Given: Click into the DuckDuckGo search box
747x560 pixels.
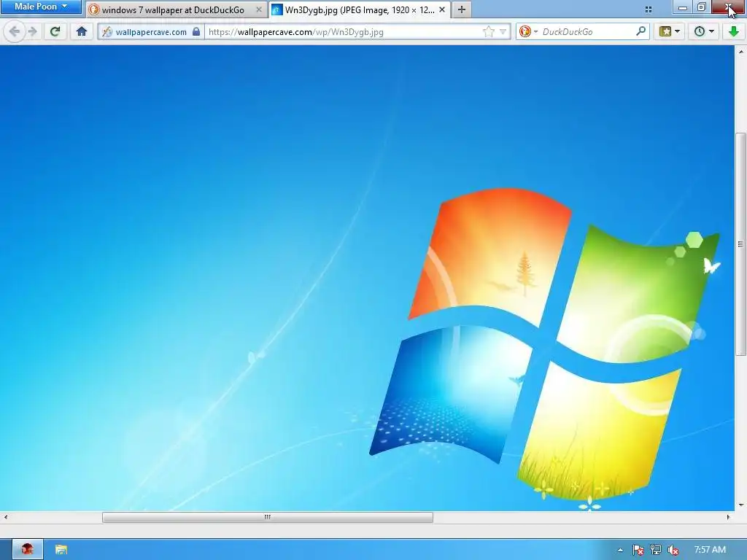Looking at the screenshot, I should 587,32.
